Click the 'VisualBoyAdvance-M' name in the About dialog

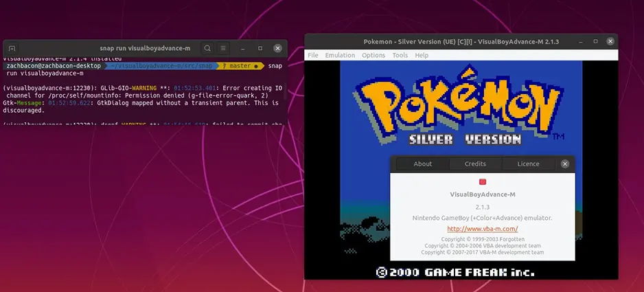tap(483, 194)
